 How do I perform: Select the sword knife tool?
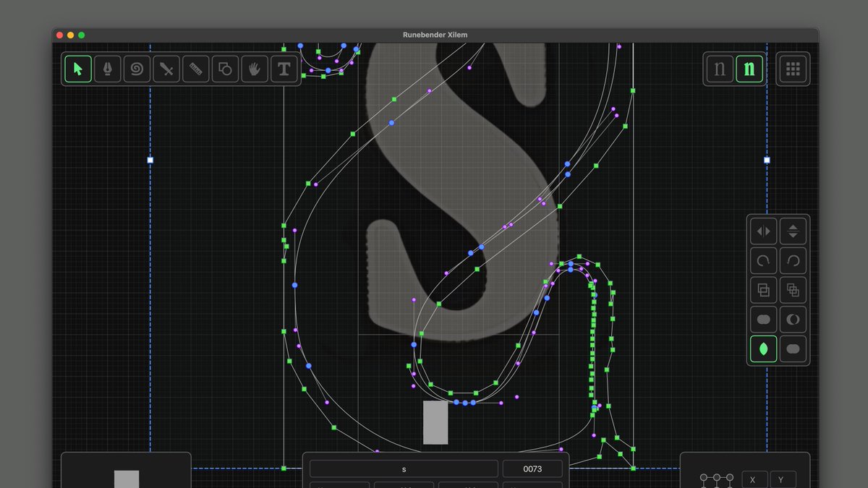pos(166,69)
